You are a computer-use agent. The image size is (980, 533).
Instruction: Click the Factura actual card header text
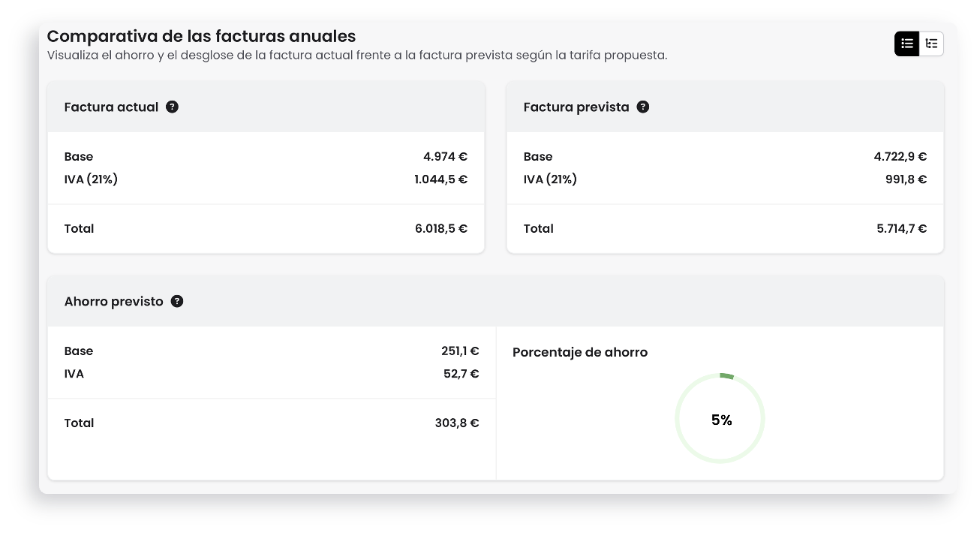[111, 107]
